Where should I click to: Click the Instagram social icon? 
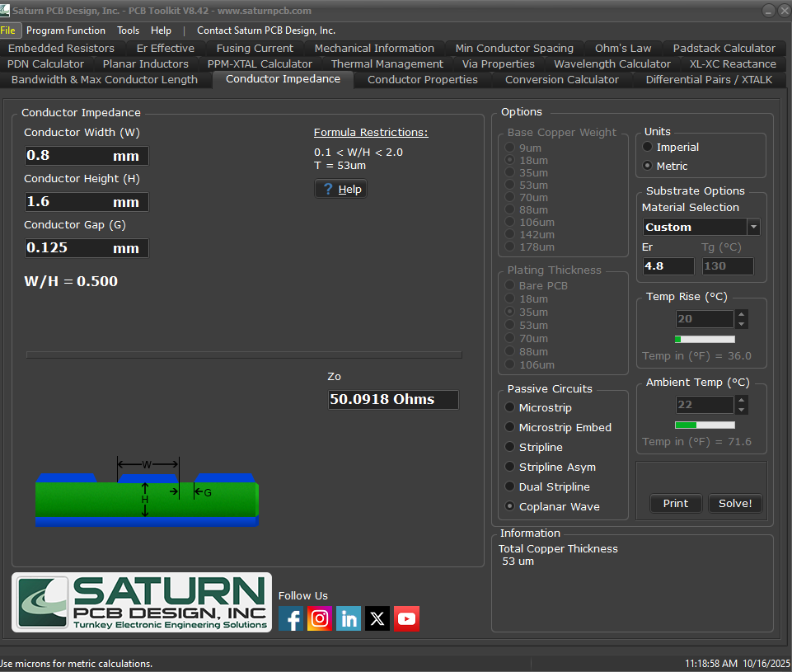coord(320,618)
